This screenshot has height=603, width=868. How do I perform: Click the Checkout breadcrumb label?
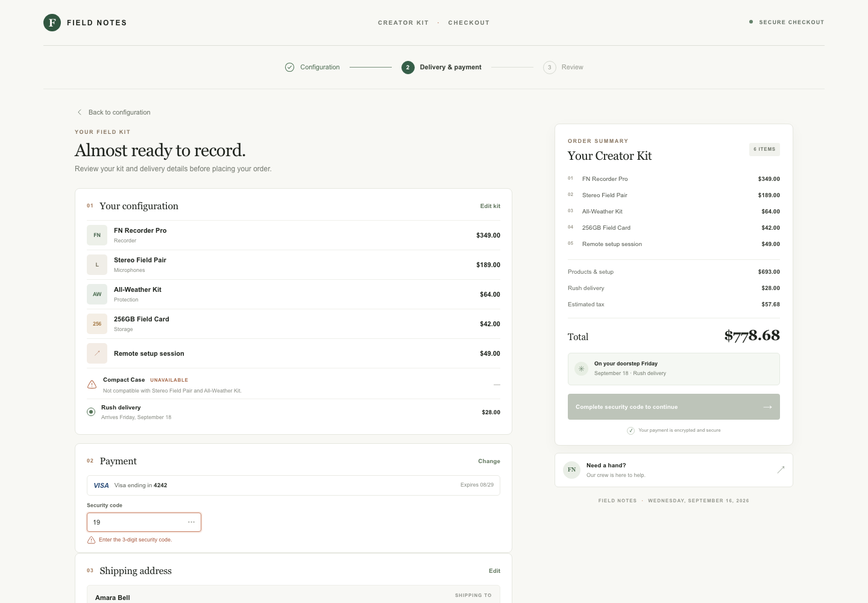[469, 23]
